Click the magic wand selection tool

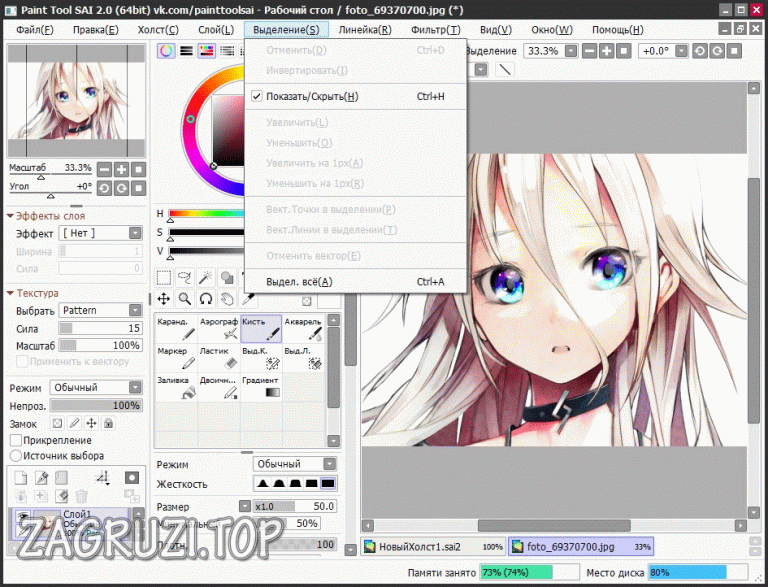click(206, 277)
